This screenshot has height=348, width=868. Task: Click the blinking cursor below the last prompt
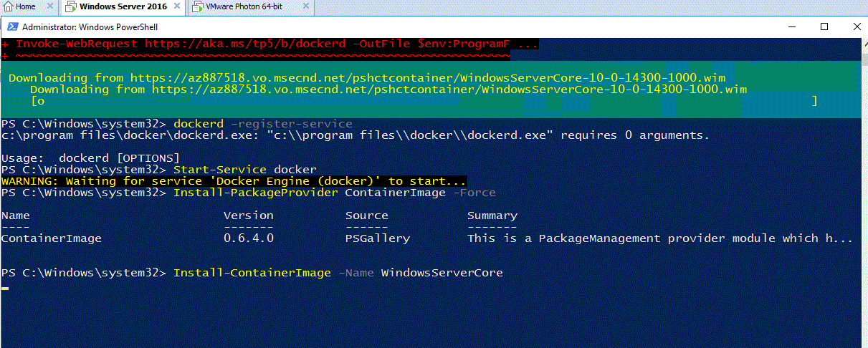[5, 288]
